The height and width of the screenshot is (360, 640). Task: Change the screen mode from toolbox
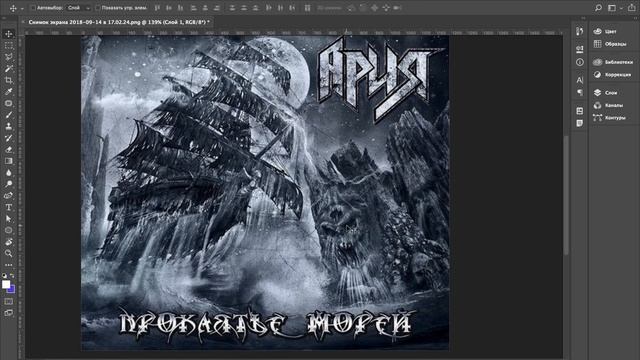9,313
